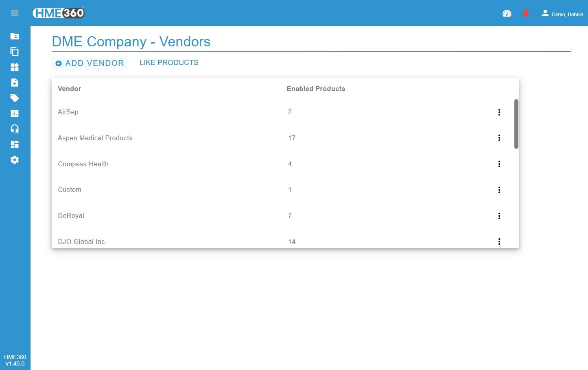Select the add-document sidebar icon
The height and width of the screenshot is (370, 588).
click(15, 83)
